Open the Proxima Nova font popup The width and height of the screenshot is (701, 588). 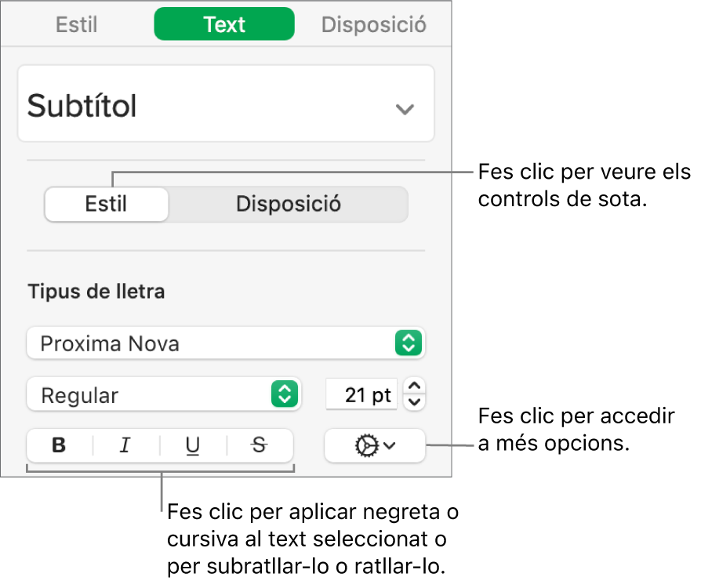tap(226, 343)
